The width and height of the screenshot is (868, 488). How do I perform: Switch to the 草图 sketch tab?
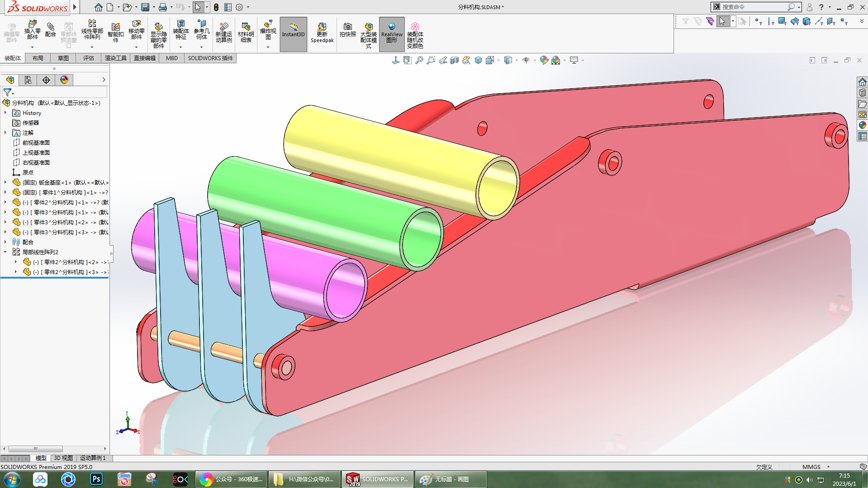click(63, 58)
